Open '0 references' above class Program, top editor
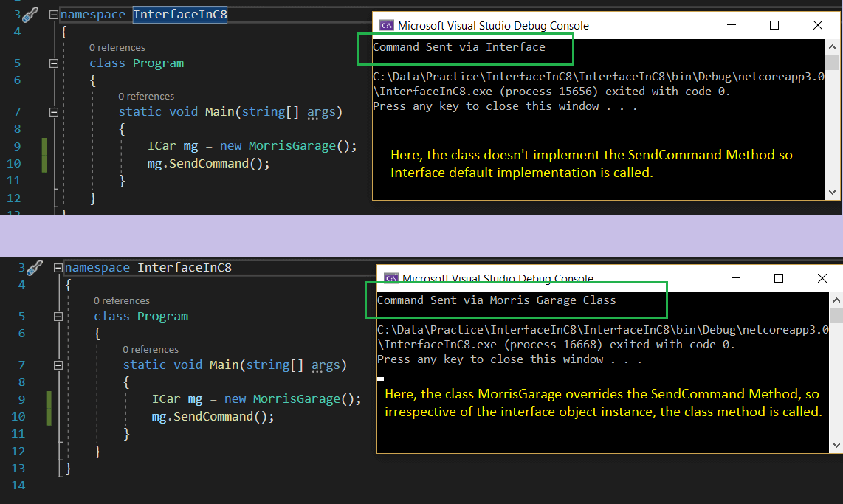 (x=117, y=48)
